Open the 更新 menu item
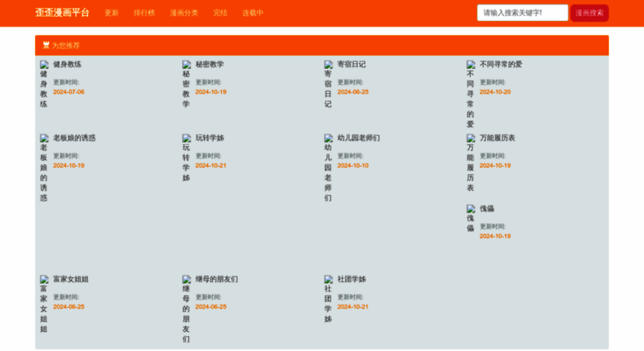The height and width of the screenshot is (351, 644). point(112,12)
